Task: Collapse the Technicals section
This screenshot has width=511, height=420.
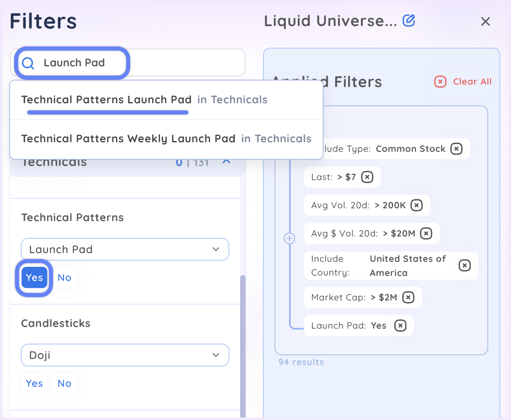Action: [226, 162]
